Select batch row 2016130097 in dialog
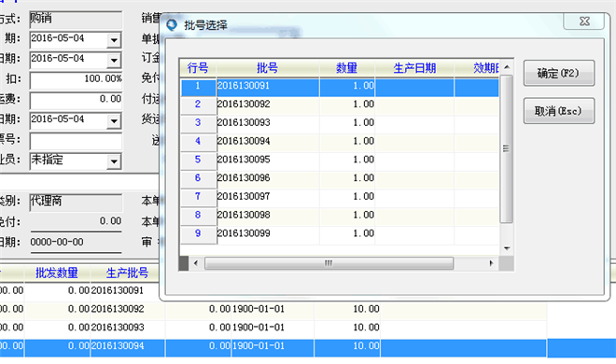Image resolution: width=616 pixels, height=364 pixels. tap(340, 198)
